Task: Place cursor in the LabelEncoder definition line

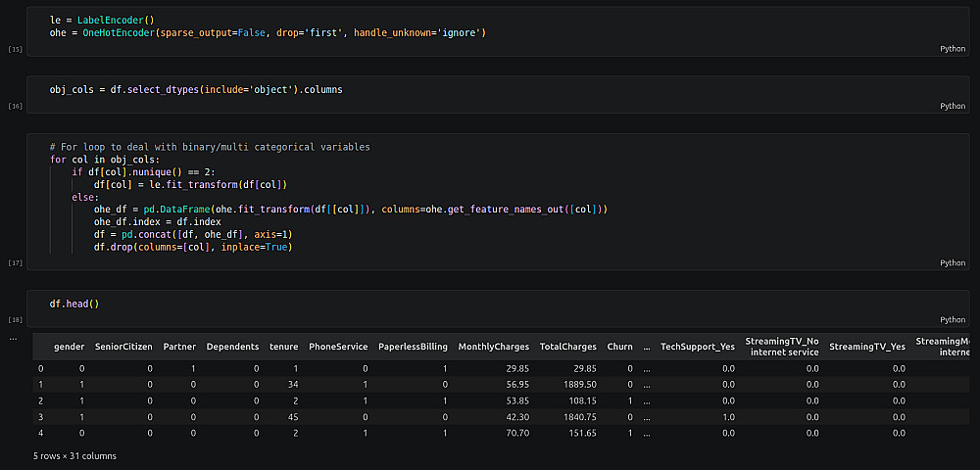Action: 102,20
